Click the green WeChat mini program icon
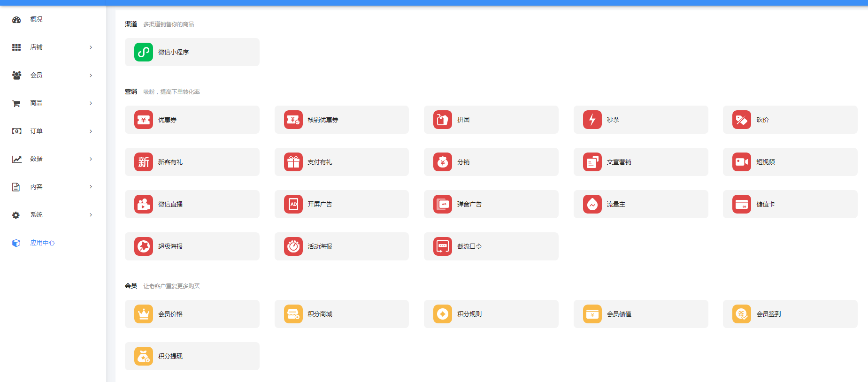Screen dimensions: 868x382 pyautogui.click(x=144, y=52)
